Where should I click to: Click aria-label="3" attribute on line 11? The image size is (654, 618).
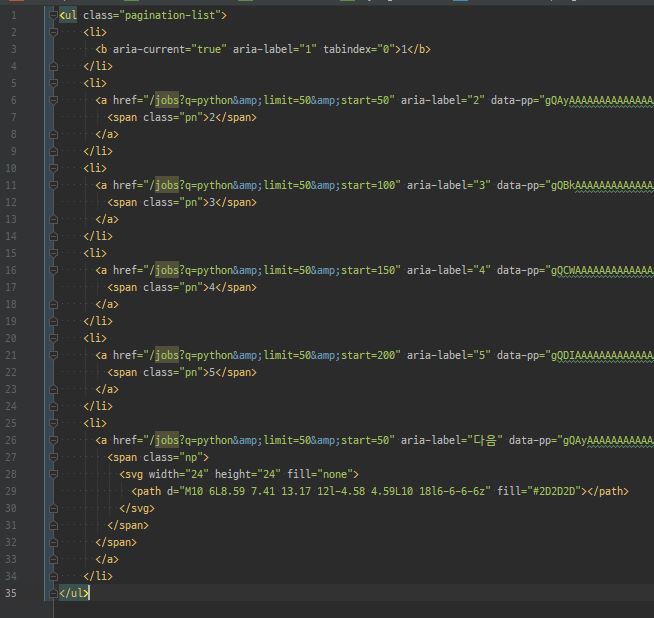pos(449,185)
